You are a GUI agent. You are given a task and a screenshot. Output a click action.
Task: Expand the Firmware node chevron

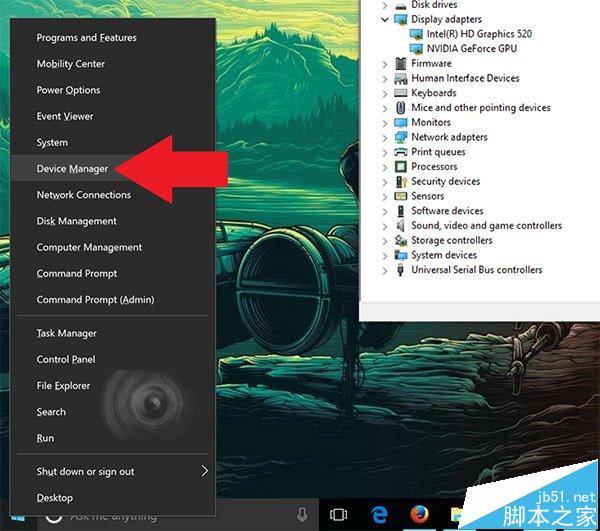[x=385, y=64]
